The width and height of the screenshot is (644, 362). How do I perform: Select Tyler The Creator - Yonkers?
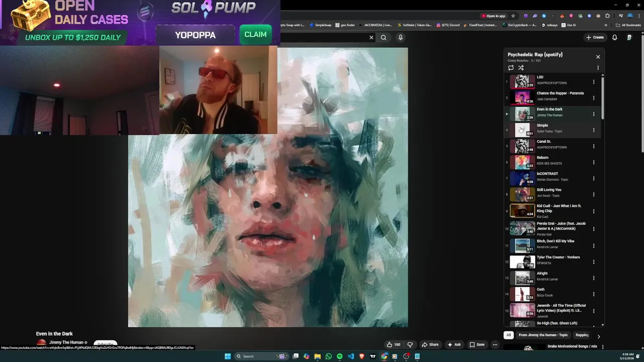[552, 262]
